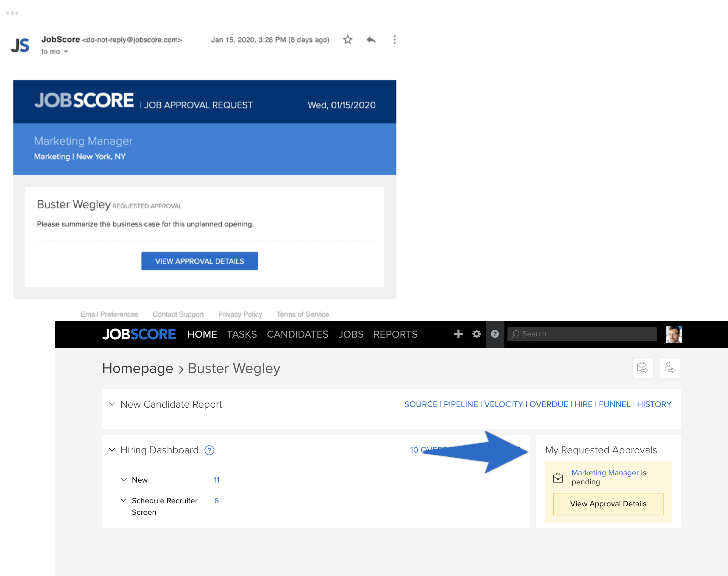Show trimmed content via the three-dots ellipsis

pyautogui.click(x=12, y=13)
